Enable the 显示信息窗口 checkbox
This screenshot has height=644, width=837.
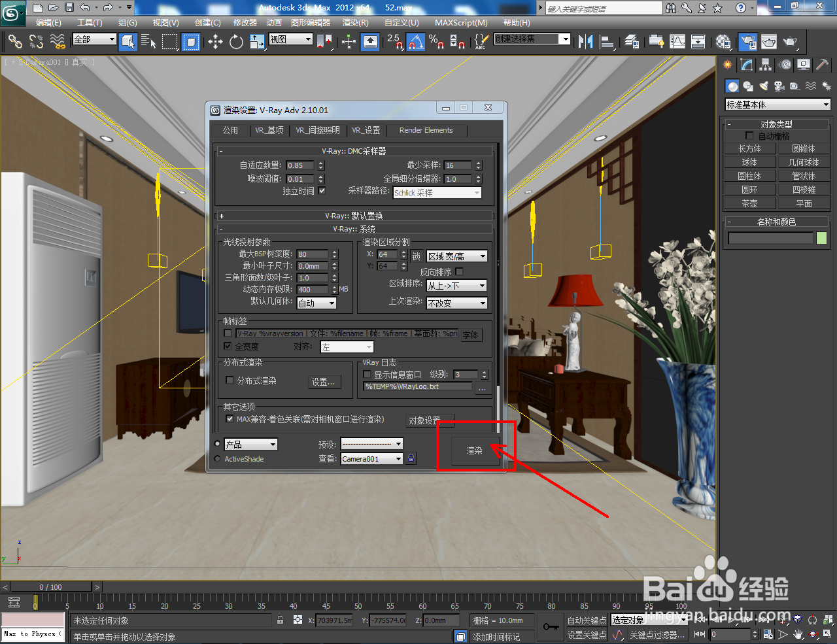[367, 375]
